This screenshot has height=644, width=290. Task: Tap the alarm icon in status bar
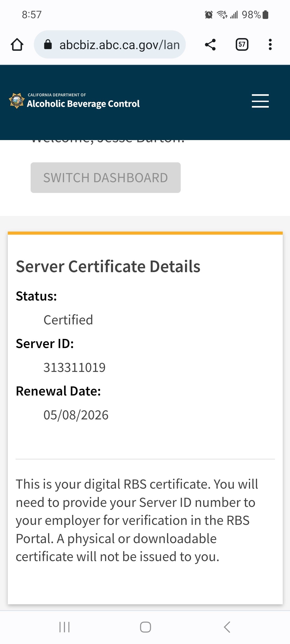[209, 15]
